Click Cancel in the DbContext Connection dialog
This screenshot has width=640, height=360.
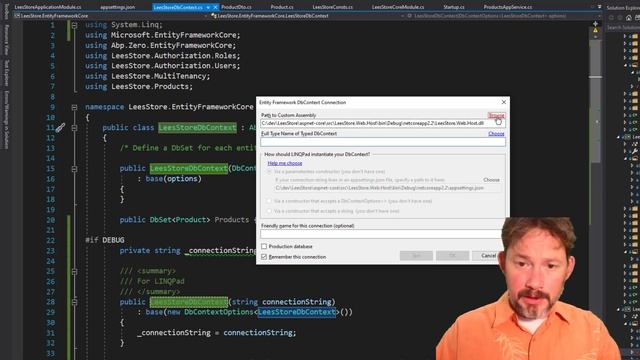pos(488,256)
